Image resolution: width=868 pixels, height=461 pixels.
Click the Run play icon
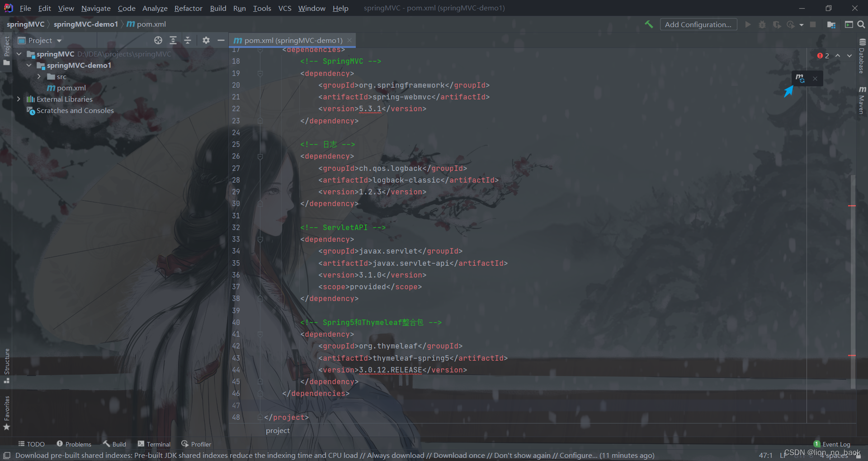(x=748, y=24)
